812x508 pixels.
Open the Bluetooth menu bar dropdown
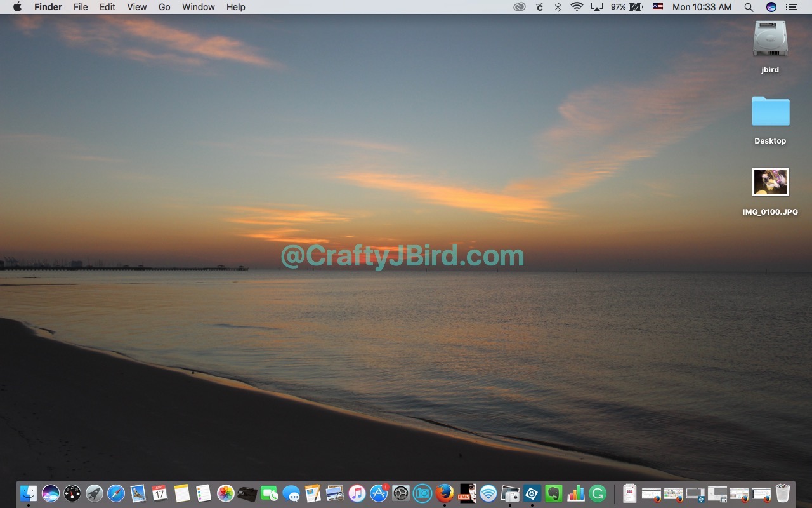558,7
